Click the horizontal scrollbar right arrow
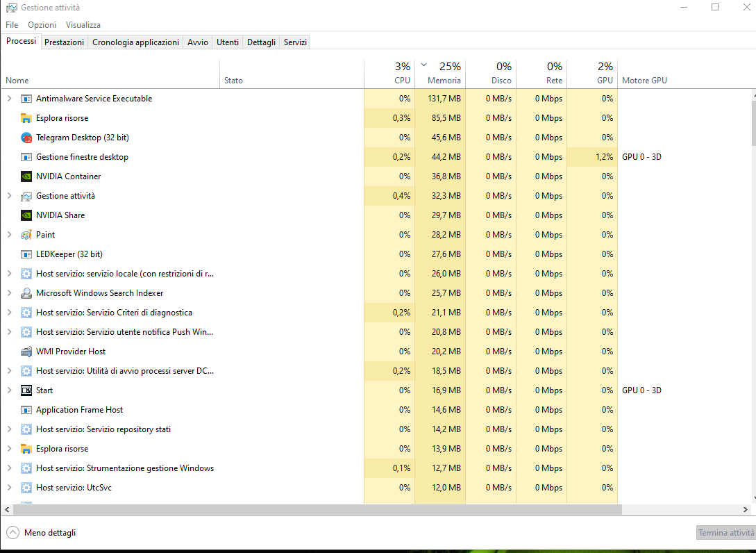Viewport: 756px width, 553px height. (746, 509)
